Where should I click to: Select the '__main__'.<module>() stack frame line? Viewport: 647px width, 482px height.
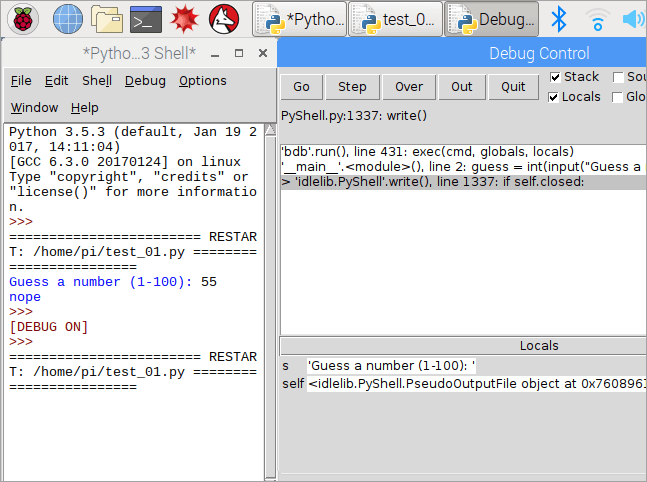pyautogui.click(x=464, y=167)
